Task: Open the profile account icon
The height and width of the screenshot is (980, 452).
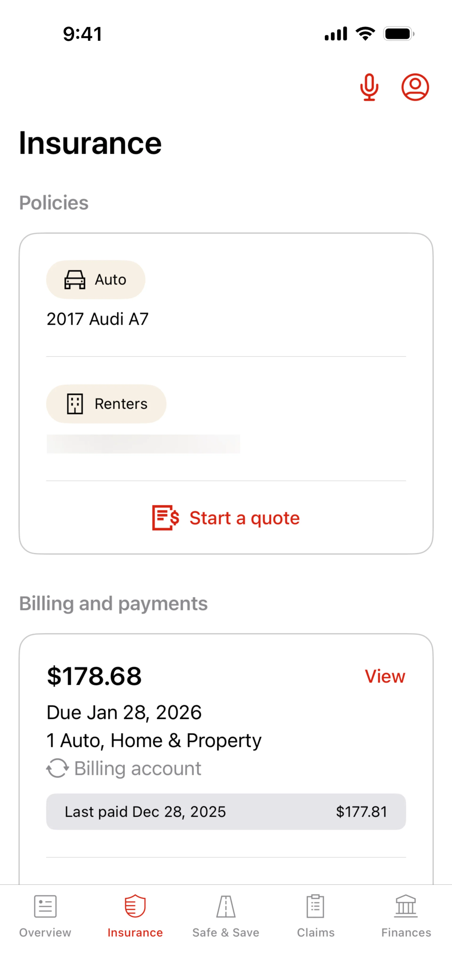Action: [415, 88]
